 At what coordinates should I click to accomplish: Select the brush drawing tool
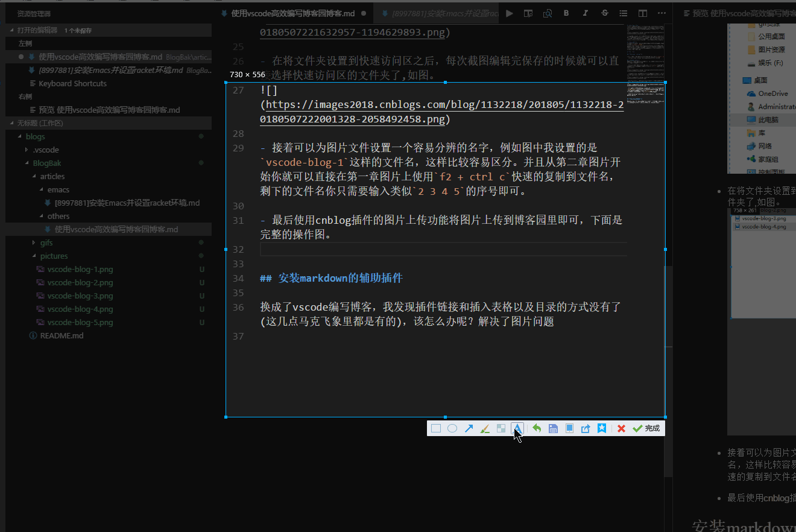[x=484, y=429]
